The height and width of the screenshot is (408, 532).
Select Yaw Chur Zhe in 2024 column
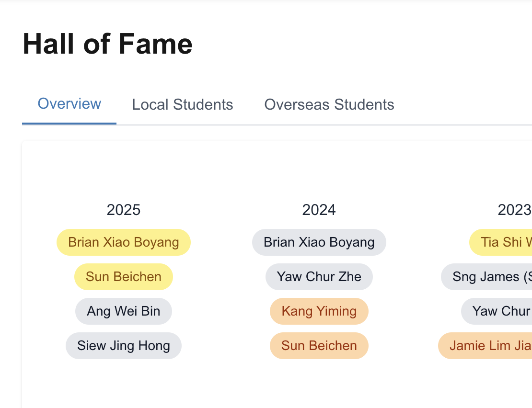319,277
